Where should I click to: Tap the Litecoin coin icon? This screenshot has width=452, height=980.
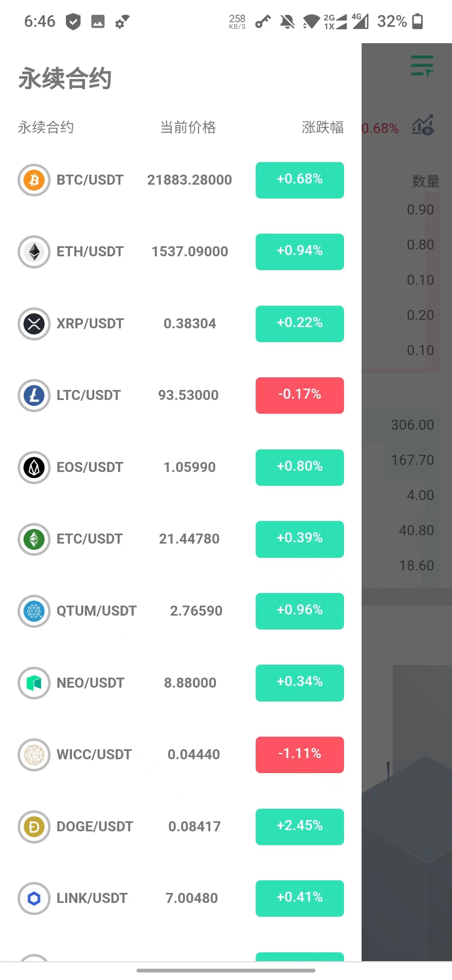(x=34, y=395)
